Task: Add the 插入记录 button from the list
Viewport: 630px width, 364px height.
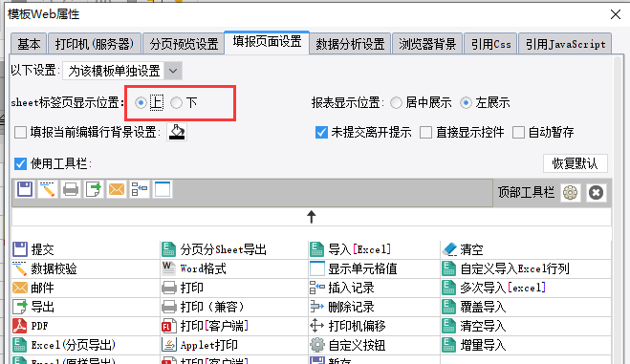Action: click(x=342, y=288)
